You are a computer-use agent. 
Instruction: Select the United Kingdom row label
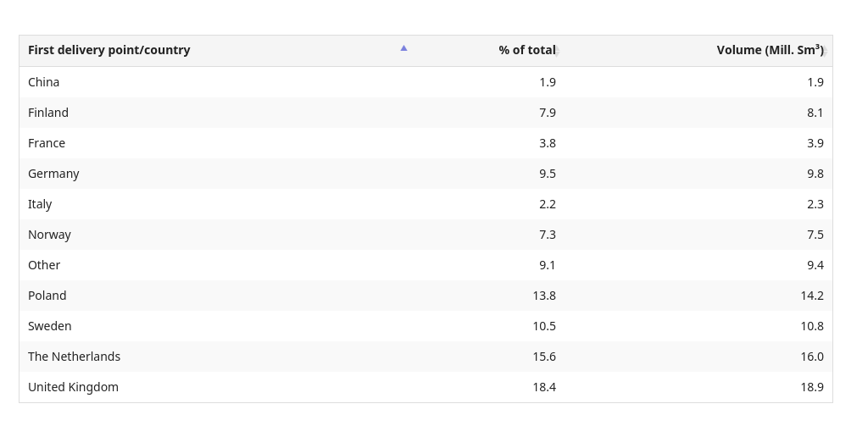73,387
